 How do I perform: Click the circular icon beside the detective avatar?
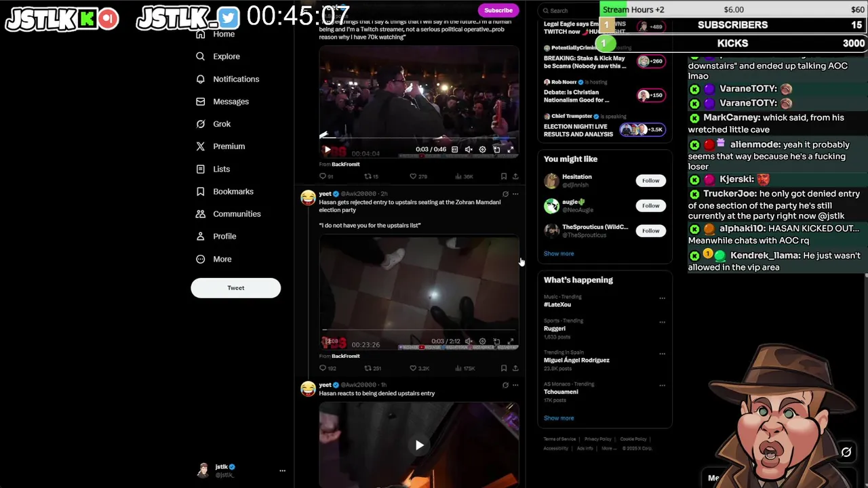(x=846, y=452)
